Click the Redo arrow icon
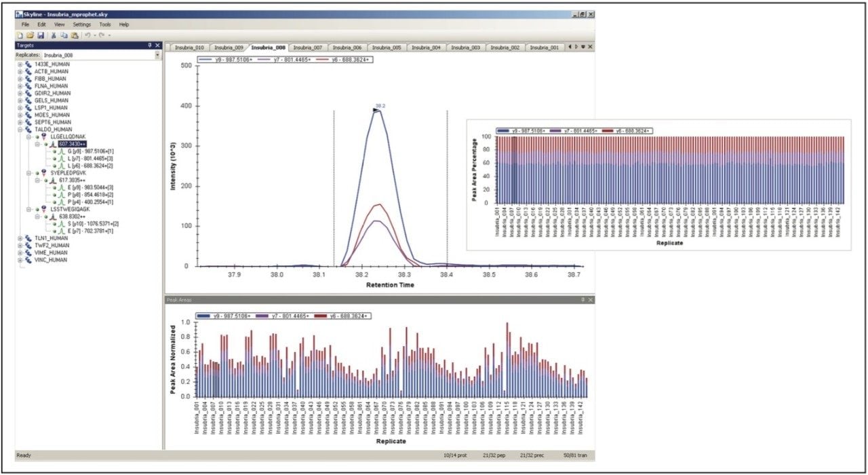This screenshot has height=475, width=868. pos(100,34)
